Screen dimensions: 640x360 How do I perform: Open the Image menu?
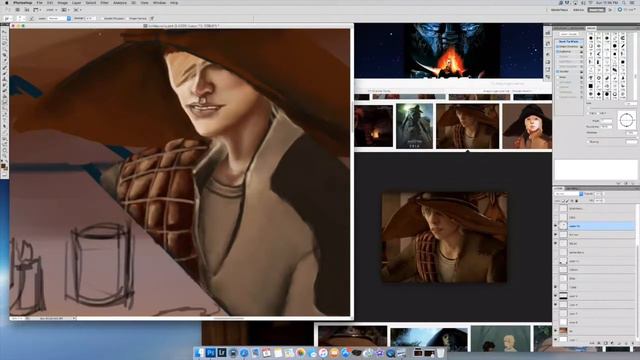tap(62, 3)
